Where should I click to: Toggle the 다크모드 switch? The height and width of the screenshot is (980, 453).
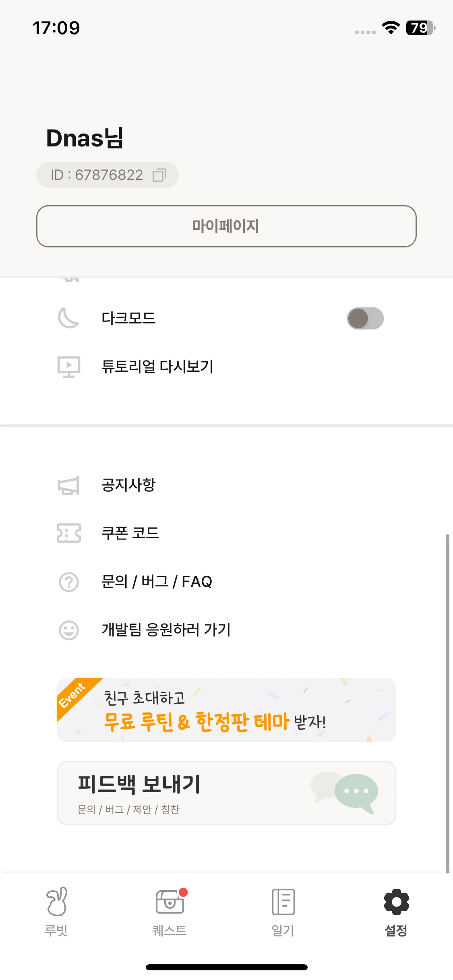[365, 319]
